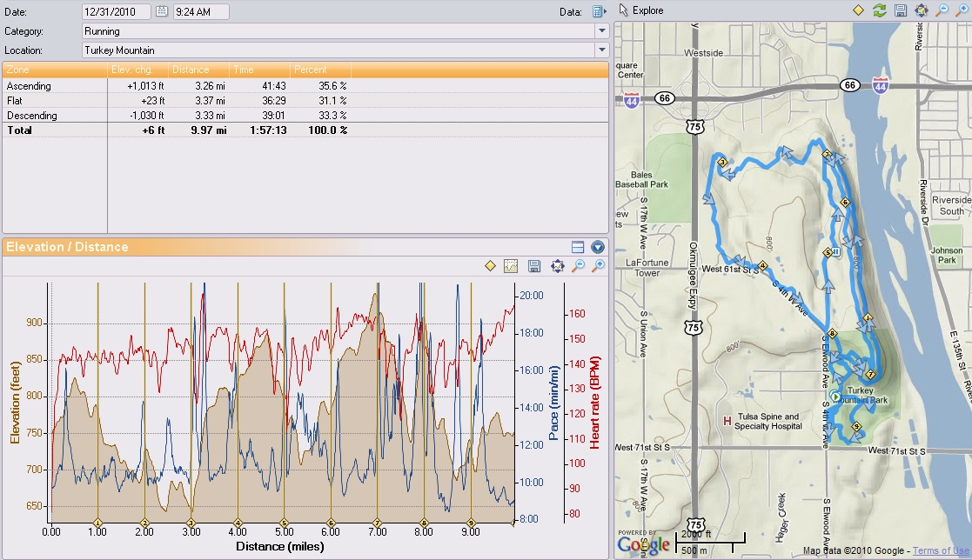Open the Terms of Use link

941,550
